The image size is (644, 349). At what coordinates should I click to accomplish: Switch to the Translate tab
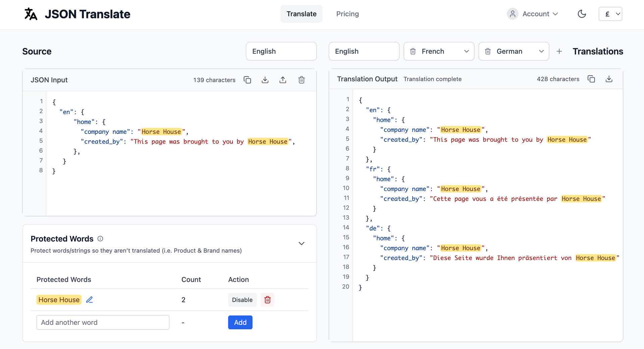301,14
